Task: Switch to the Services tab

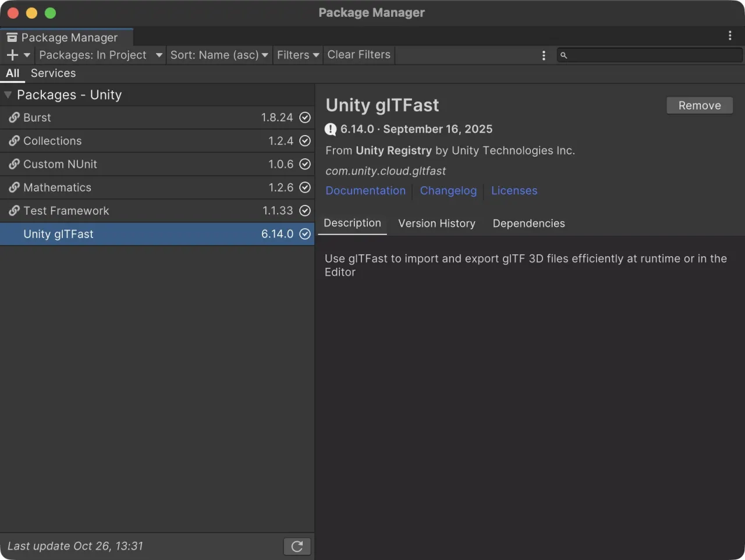Action: click(x=53, y=73)
